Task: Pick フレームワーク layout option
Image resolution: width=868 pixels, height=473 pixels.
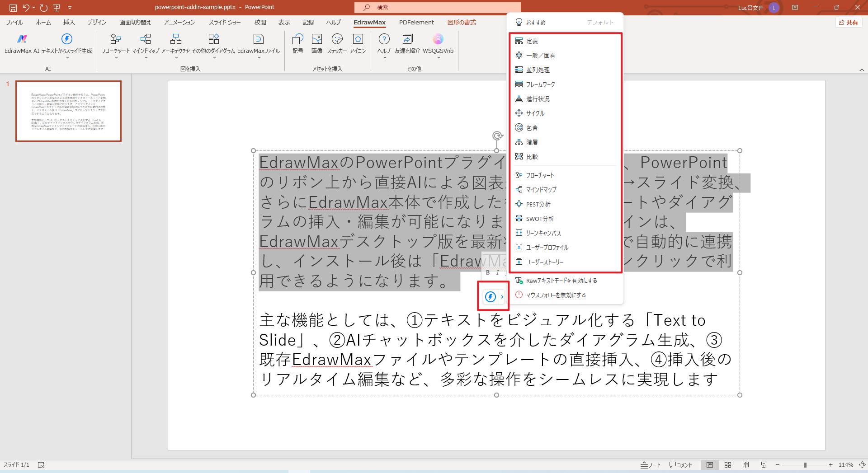Action: (566, 84)
